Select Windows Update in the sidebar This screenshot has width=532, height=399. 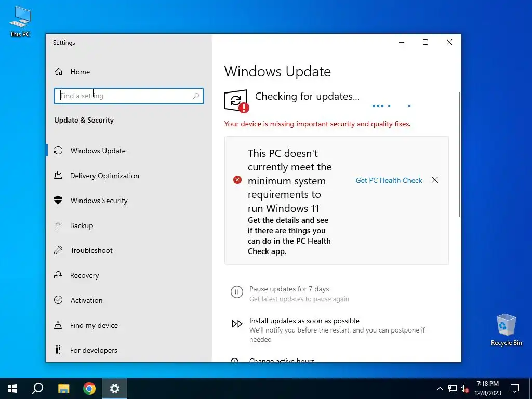(129, 150)
